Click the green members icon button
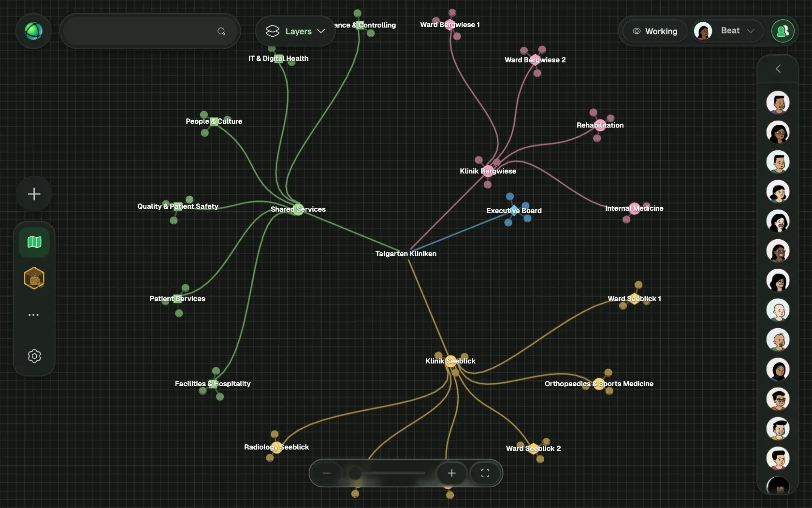This screenshot has width=812, height=508. coord(783,31)
